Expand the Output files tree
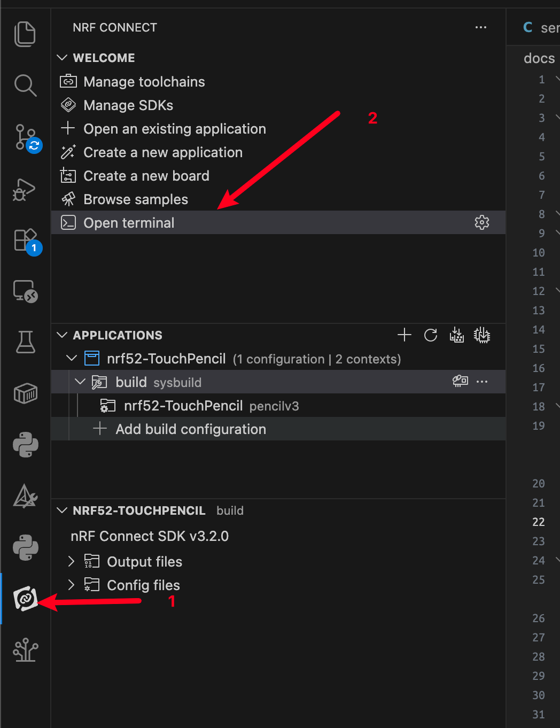 click(71, 561)
